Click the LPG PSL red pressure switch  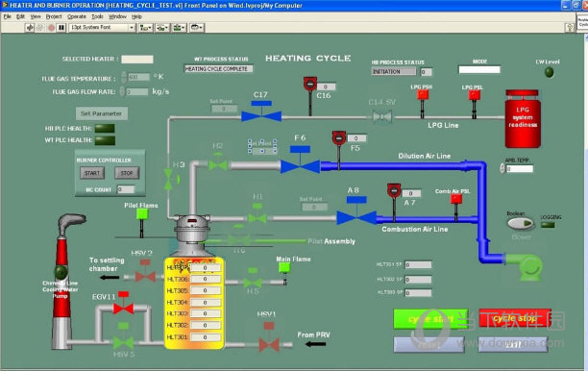tap(474, 95)
